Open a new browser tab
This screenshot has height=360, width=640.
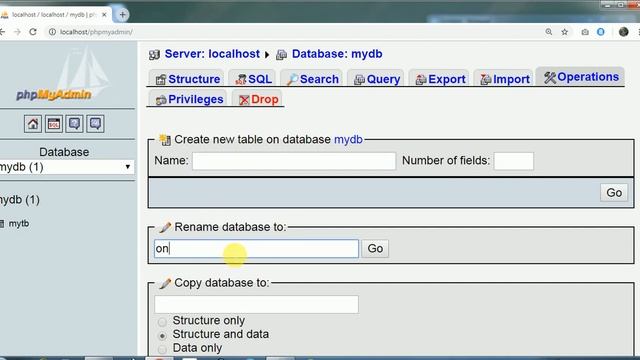[x=122, y=15]
